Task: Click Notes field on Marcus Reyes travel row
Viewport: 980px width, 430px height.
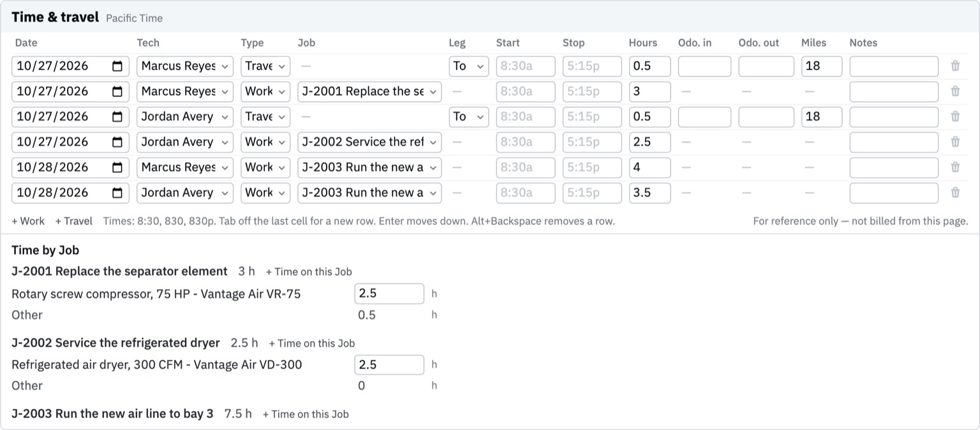Action: (894, 66)
